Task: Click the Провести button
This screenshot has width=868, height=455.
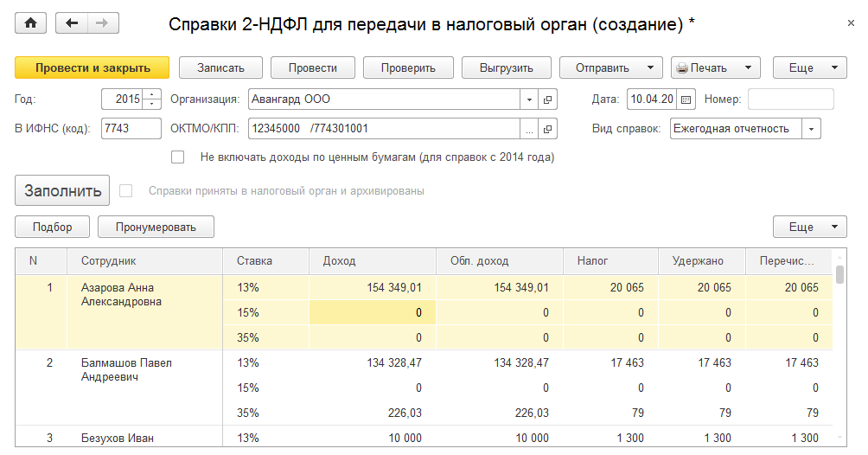Action: point(313,67)
